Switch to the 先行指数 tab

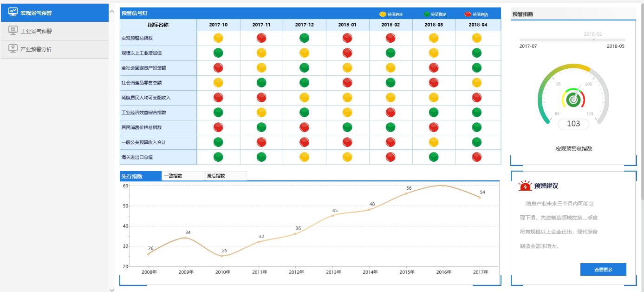(141, 176)
